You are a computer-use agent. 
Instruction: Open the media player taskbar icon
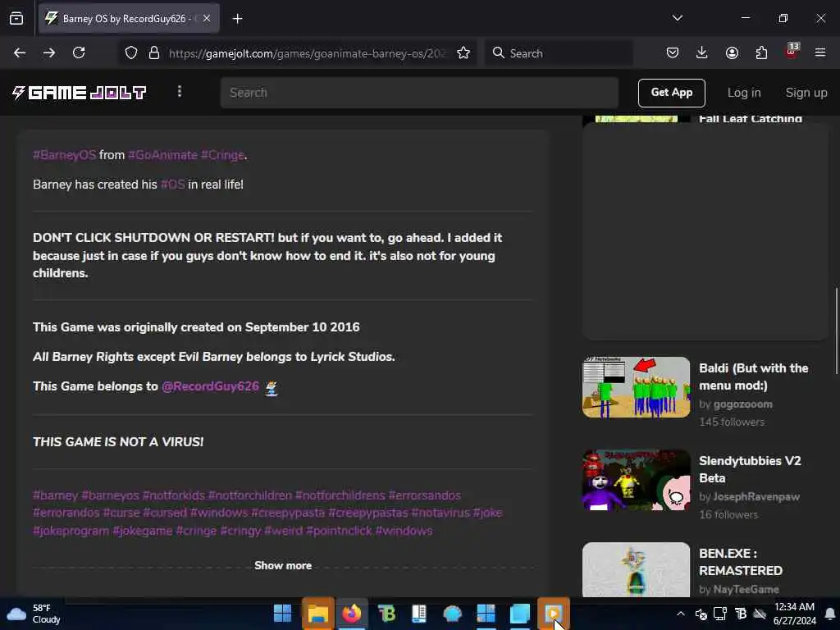(x=554, y=614)
